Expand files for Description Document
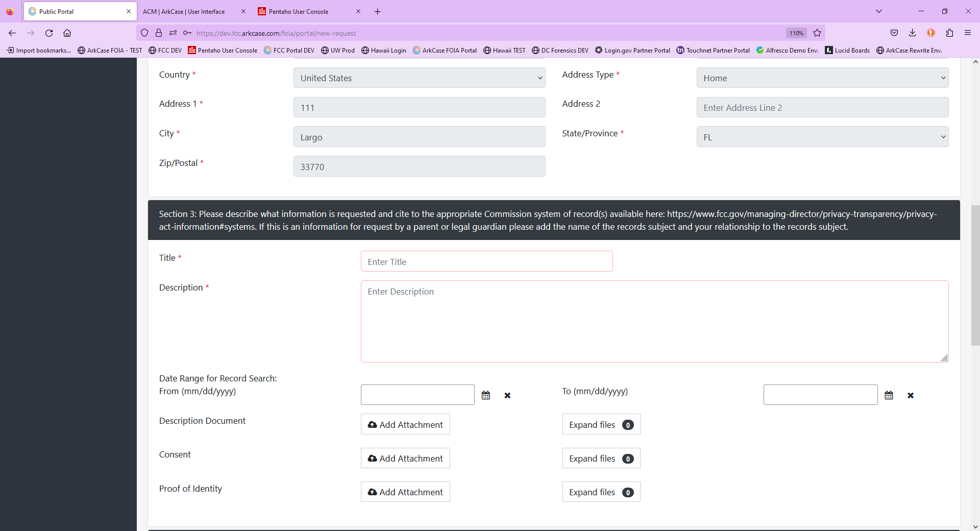This screenshot has height=531, width=980. 601,424
